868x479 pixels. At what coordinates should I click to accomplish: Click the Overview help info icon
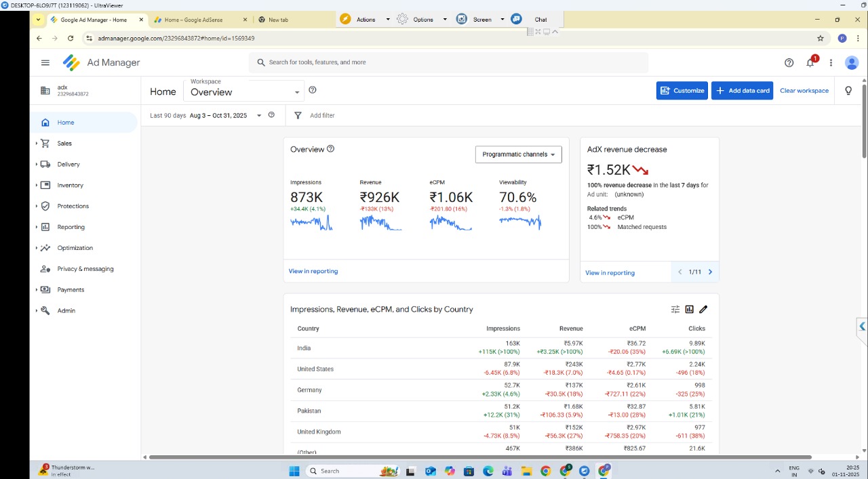331,149
